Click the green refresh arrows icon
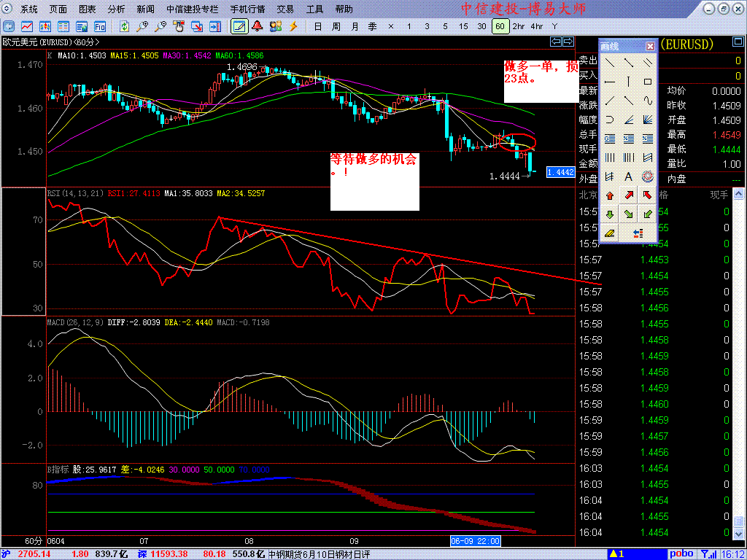The width and height of the screenshot is (747, 560). (125, 26)
